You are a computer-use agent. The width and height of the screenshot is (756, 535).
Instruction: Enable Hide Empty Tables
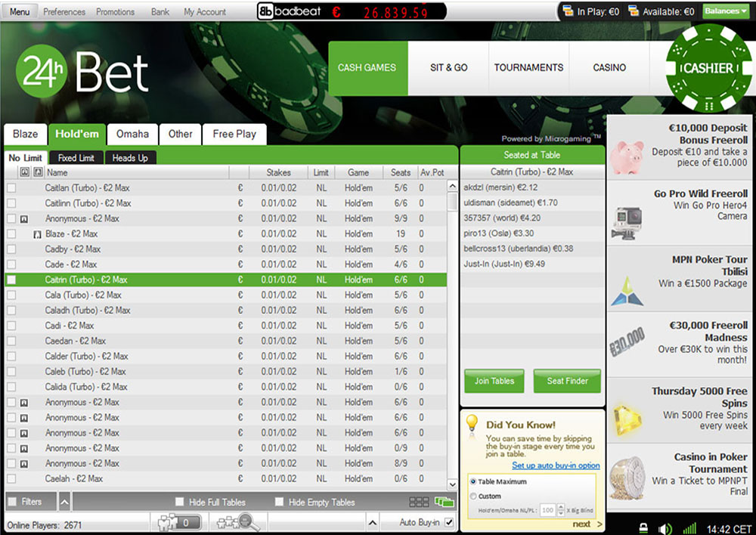coord(279,503)
